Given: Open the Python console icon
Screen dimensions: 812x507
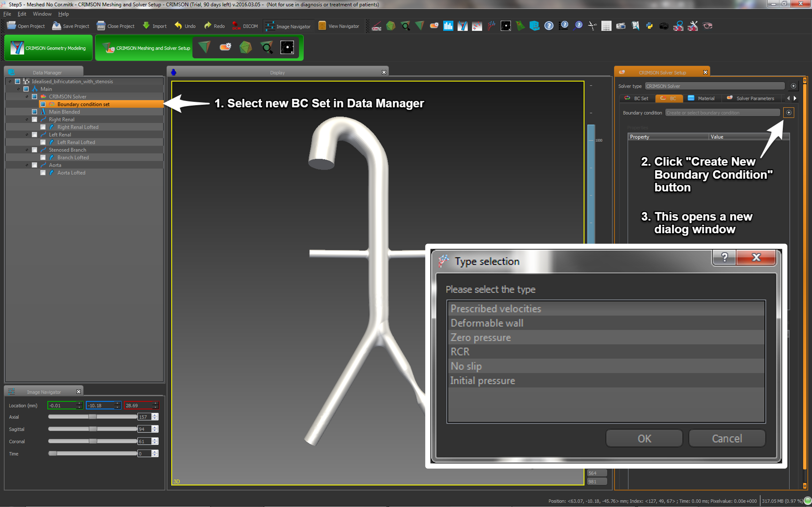Looking at the screenshot, I should click(x=649, y=26).
